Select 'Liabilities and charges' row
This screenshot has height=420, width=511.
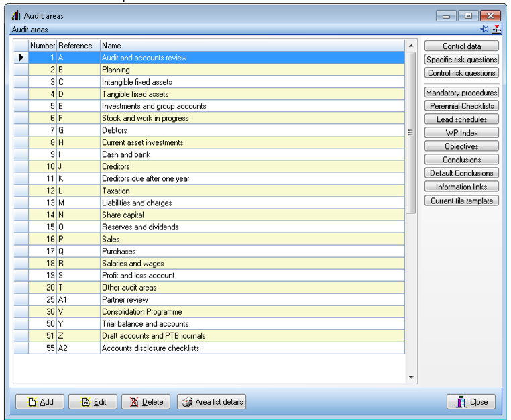coord(209,203)
